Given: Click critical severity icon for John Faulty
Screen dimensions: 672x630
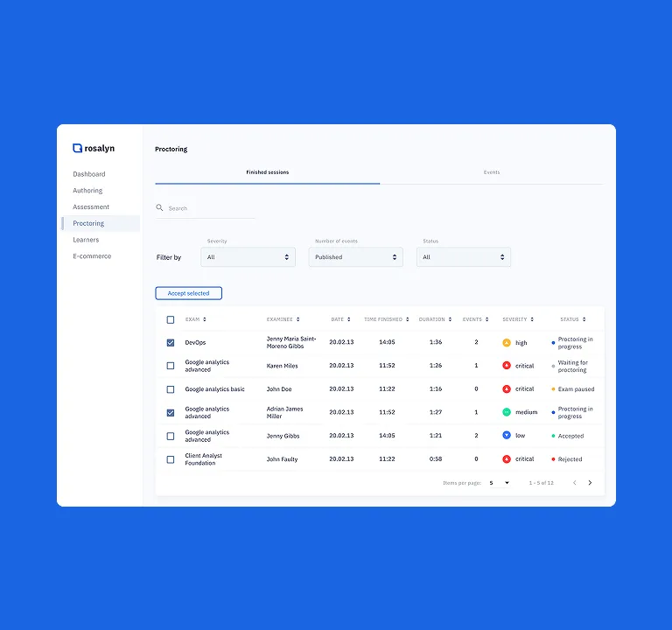Looking at the screenshot, I should click(x=507, y=459).
